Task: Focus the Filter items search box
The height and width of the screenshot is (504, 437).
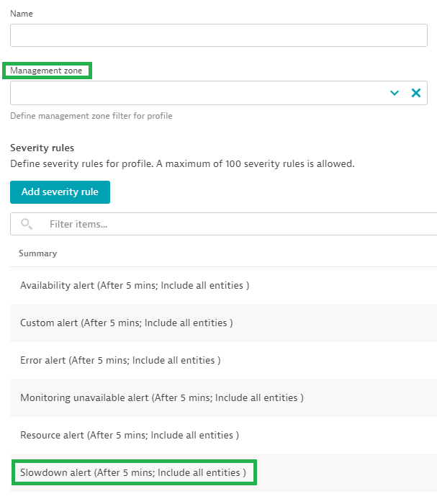Action: (238, 224)
